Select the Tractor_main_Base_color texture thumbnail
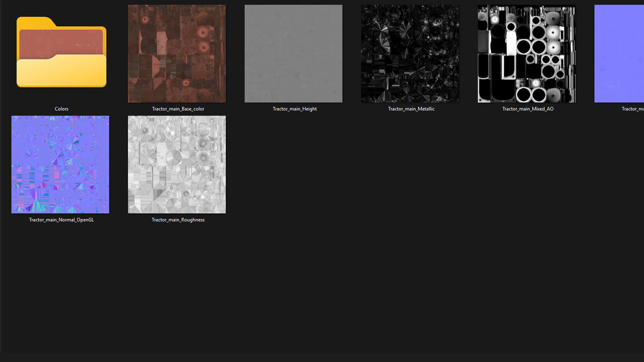This screenshot has height=362, width=644. (x=177, y=54)
